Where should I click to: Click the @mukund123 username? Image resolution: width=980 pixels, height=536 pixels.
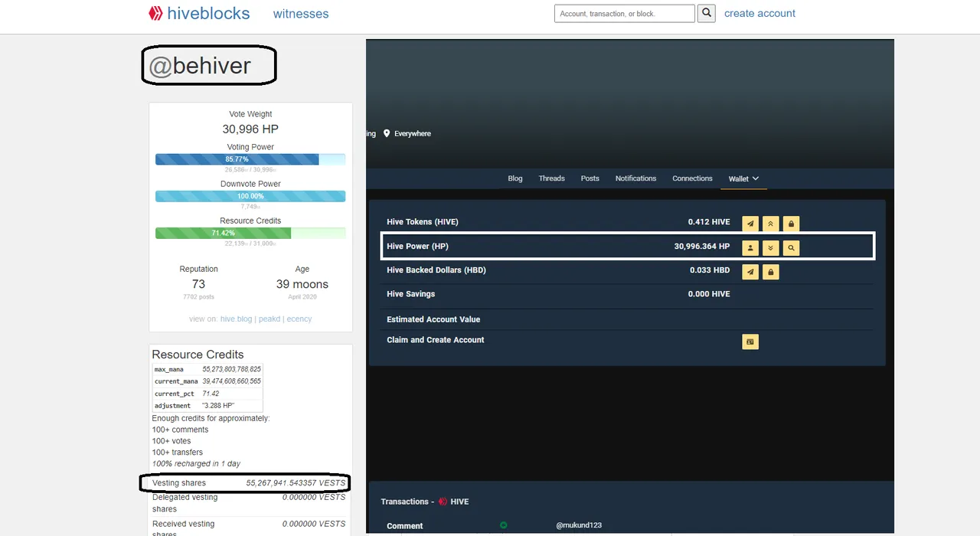pos(579,525)
